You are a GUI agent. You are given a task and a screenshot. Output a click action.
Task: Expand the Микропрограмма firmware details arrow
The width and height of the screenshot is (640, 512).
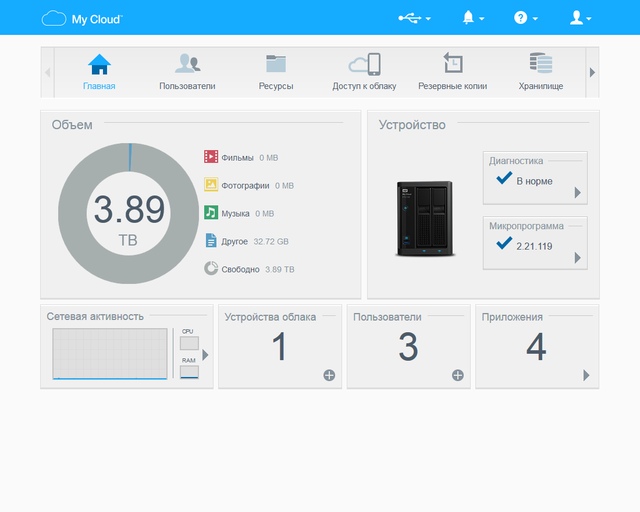tap(577, 258)
